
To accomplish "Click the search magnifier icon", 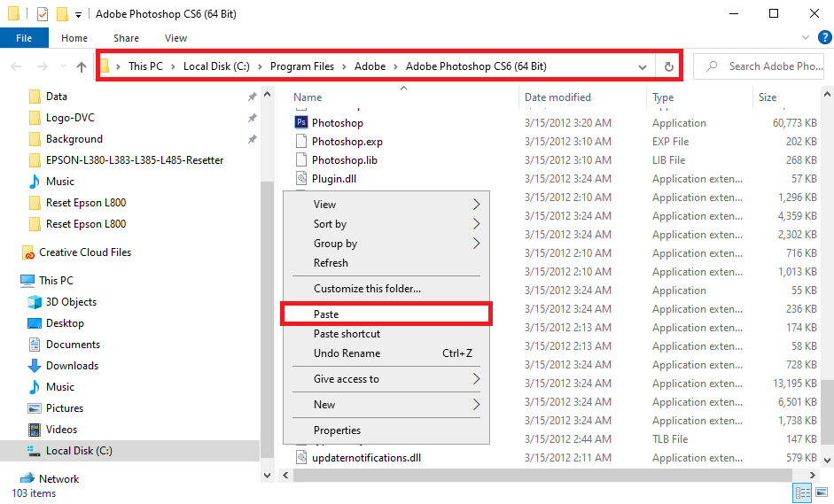I will tap(711, 66).
